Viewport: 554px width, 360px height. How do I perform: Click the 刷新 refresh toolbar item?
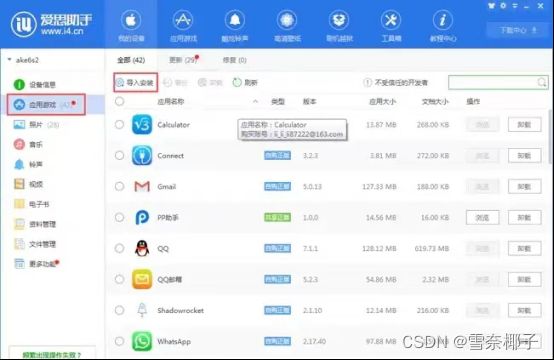245,82
